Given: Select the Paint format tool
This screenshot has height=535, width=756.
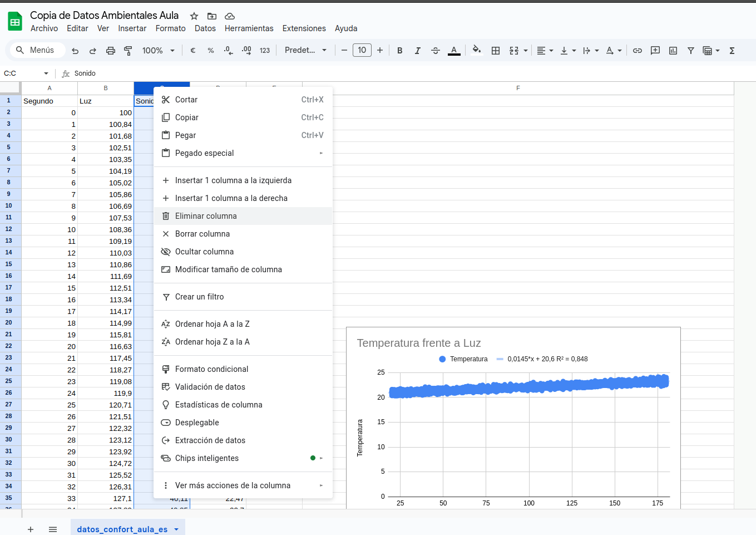Looking at the screenshot, I should coord(128,51).
